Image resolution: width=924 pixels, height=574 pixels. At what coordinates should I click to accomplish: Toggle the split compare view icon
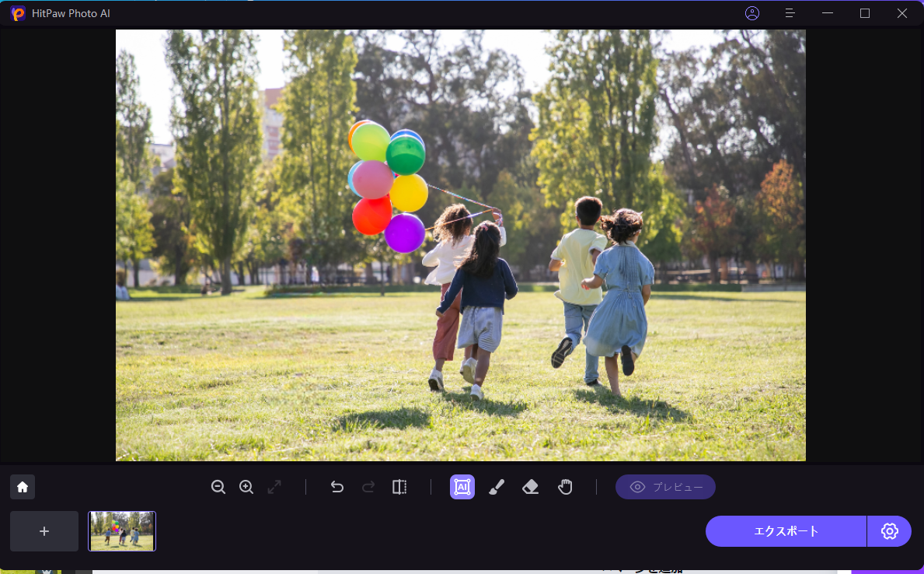399,487
